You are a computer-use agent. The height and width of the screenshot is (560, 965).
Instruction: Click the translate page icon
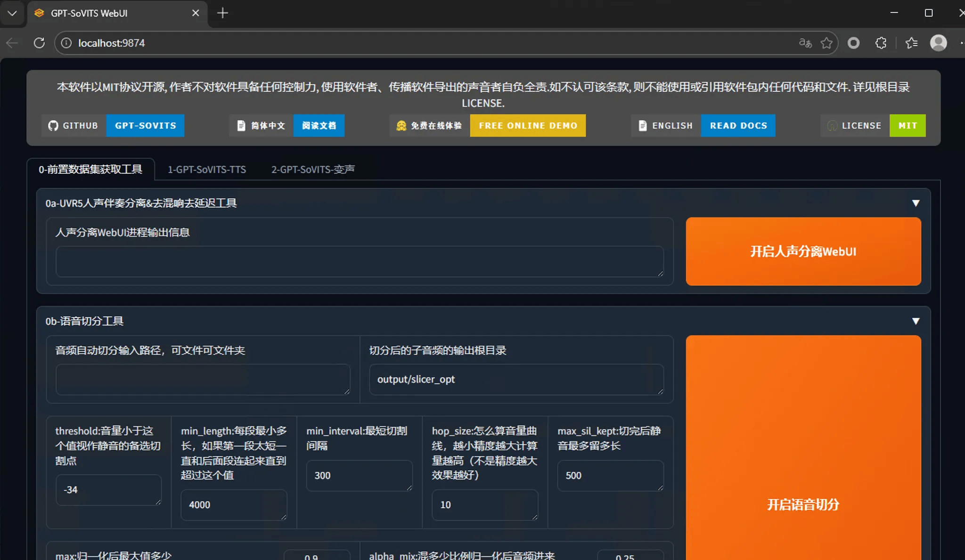(x=805, y=43)
